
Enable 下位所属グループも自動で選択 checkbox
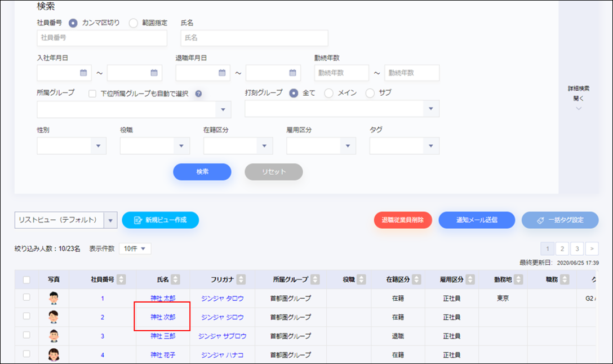[x=93, y=94]
